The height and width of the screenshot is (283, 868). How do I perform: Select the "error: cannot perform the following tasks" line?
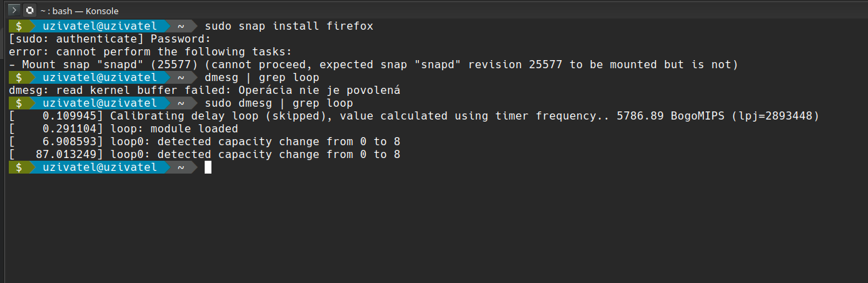coord(150,52)
